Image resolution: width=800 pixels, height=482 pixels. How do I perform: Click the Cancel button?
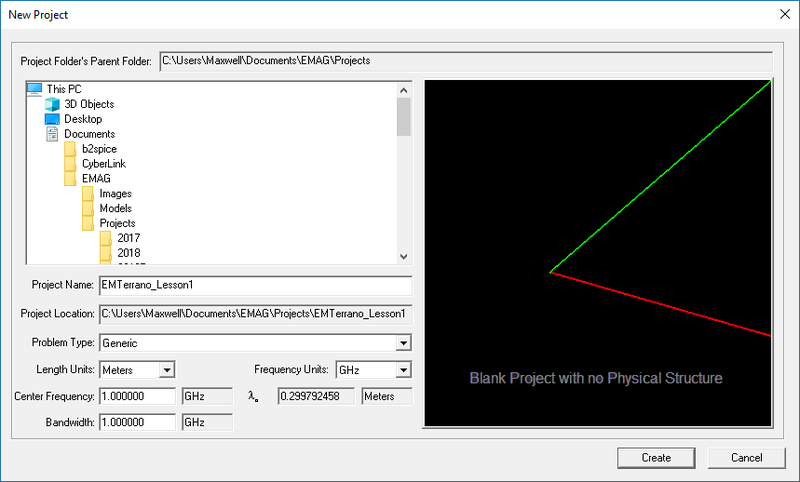tap(746, 458)
